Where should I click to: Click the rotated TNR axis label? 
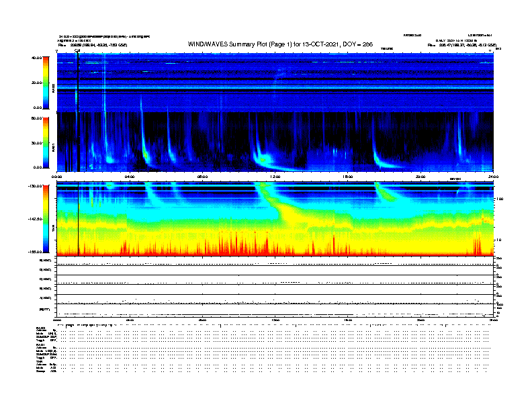(x=53, y=230)
